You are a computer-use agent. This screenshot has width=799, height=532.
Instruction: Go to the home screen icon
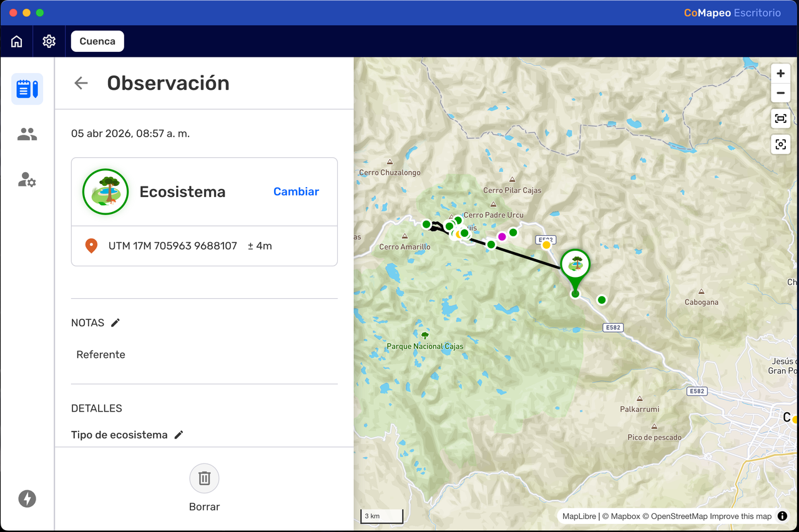17,41
